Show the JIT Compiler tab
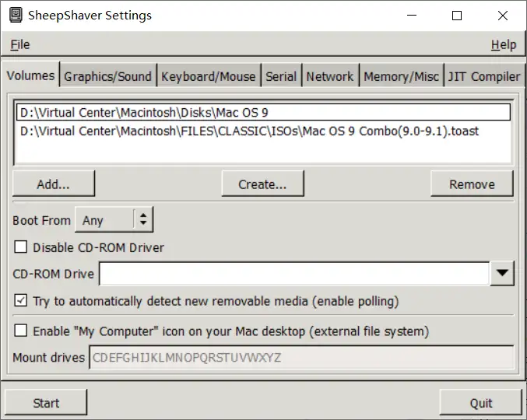The image size is (527, 420). point(484,76)
